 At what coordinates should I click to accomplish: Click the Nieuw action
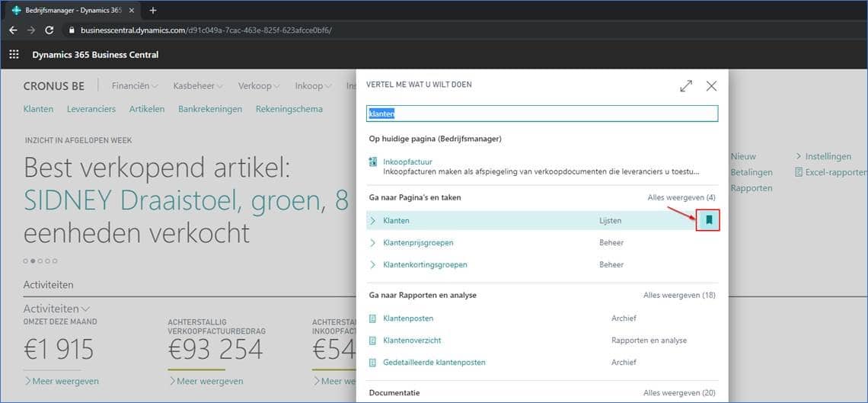click(743, 156)
